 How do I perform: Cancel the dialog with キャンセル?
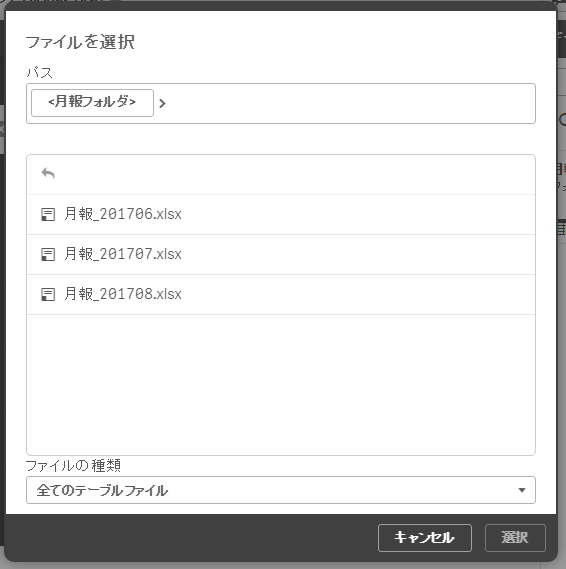(424, 537)
